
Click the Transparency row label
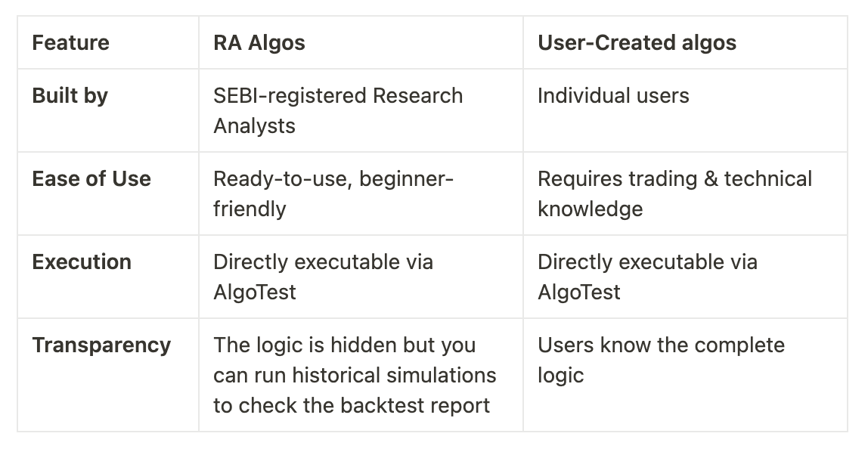[x=101, y=345]
